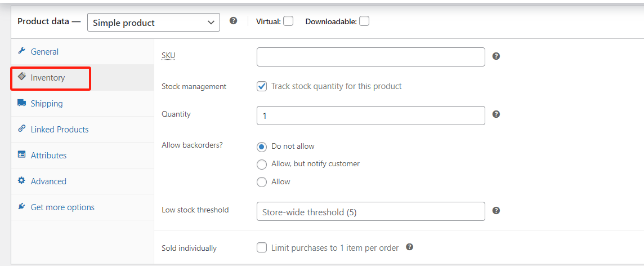
Task: Click the Attributes list icon
Action: pos(22,155)
